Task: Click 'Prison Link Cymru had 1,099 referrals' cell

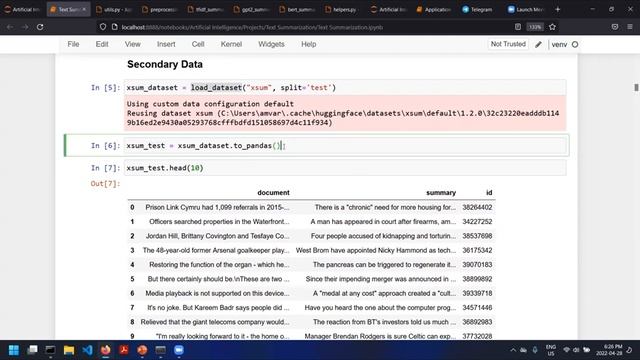Action: coord(217,207)
